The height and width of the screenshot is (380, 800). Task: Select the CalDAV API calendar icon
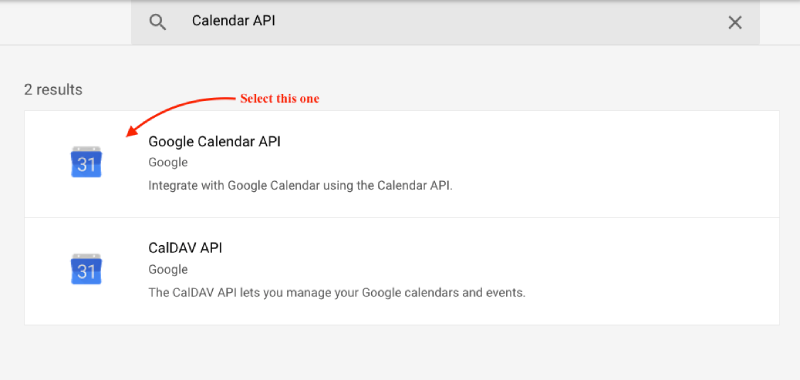(86, 269)
